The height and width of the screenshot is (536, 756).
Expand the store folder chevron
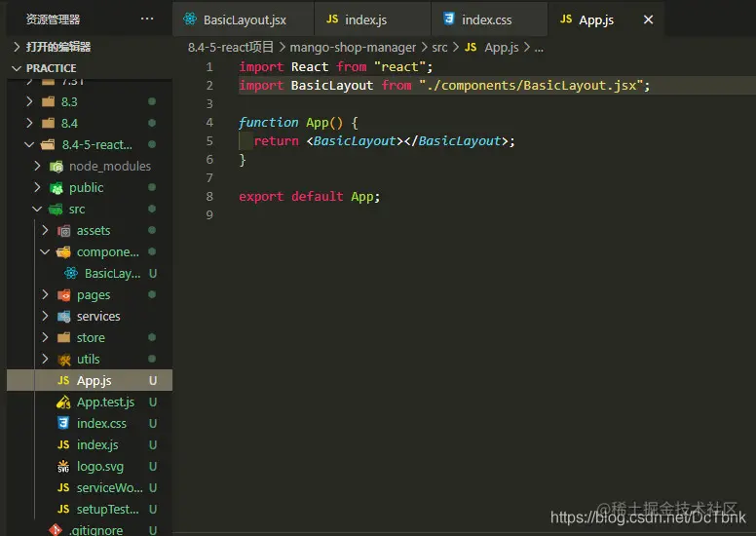[x=45, y=337]
